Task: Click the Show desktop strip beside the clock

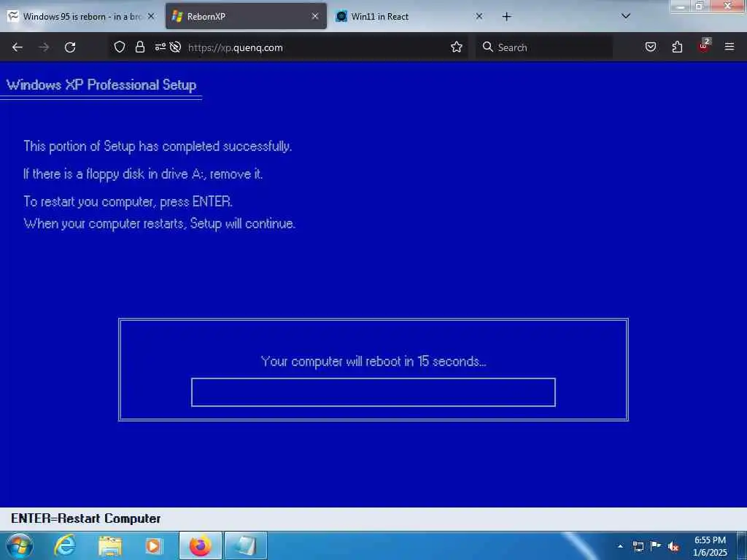Action: 742,545
